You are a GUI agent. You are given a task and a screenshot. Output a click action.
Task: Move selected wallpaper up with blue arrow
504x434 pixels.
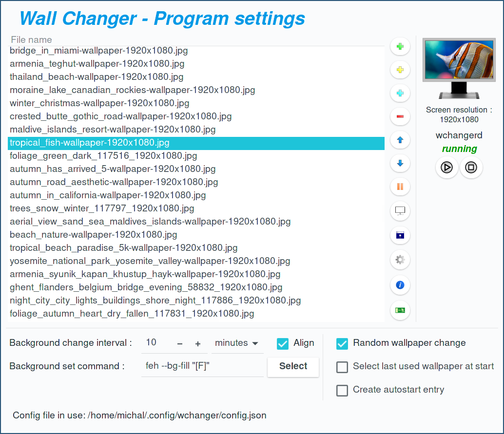[x=400, y=140]
